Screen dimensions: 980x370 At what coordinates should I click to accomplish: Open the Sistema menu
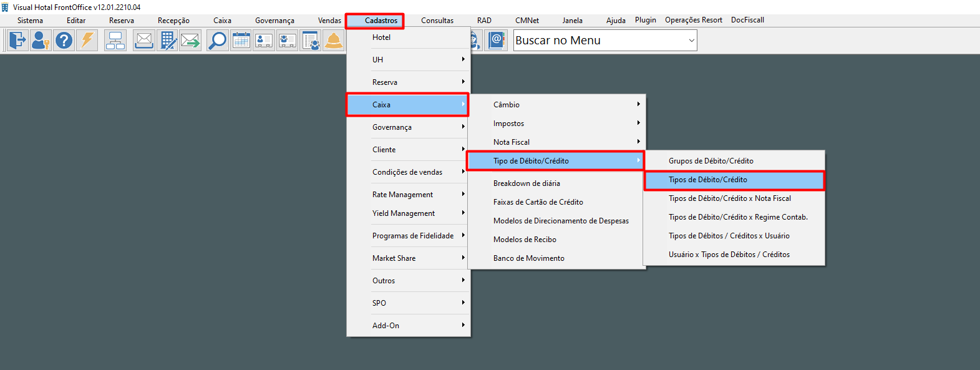point(30,21)
